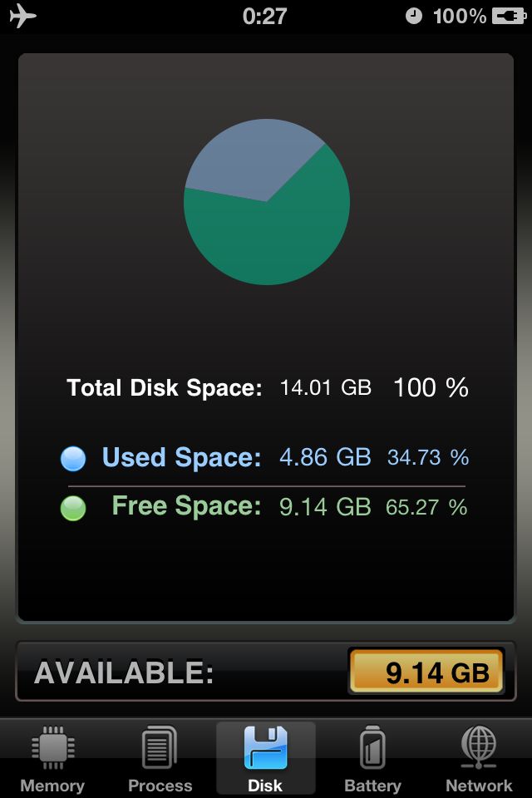Screen dimensions: 532x798
Task: Open the Battery icon tab
Action: (372, 747)
